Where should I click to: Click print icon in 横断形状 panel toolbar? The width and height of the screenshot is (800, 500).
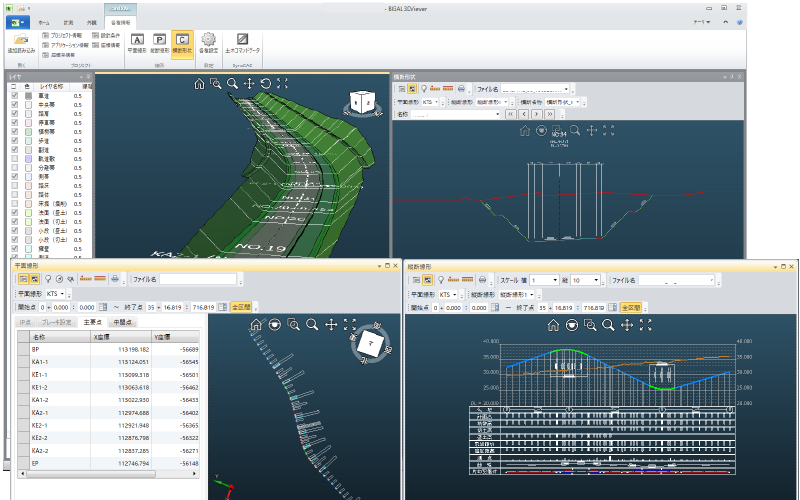pyautogui.click(x=461, y=89)
